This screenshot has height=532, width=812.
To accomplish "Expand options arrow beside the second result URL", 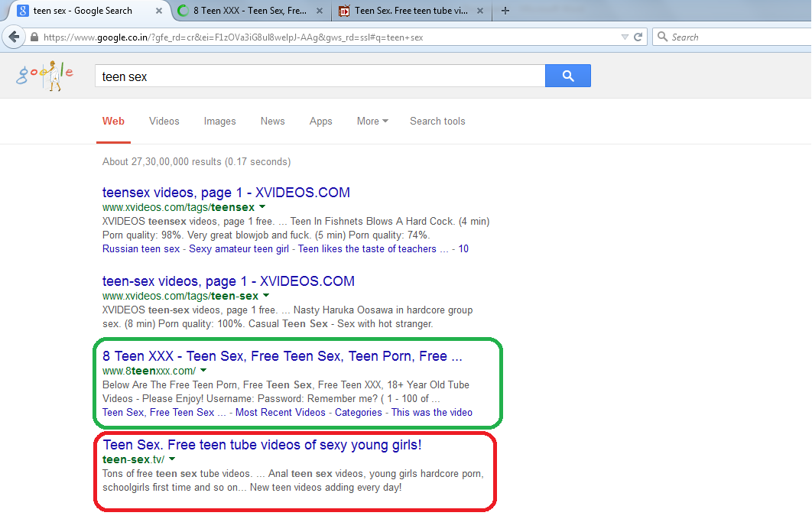I will click(266, 296).
